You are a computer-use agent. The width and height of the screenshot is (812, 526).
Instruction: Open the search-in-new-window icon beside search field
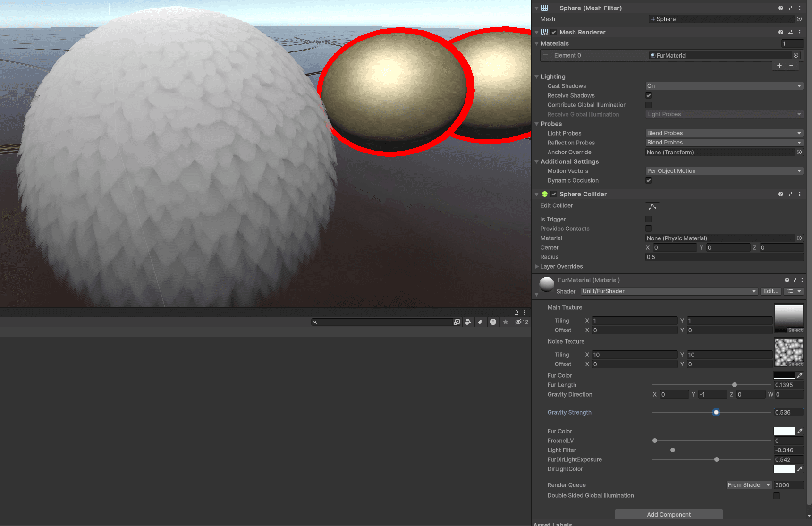click(457, 322)
